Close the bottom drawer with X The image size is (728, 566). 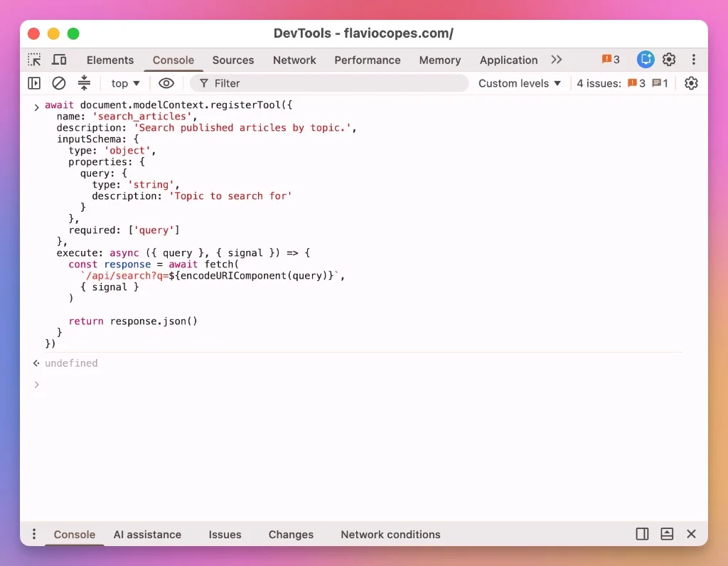[x=691, y=534]
